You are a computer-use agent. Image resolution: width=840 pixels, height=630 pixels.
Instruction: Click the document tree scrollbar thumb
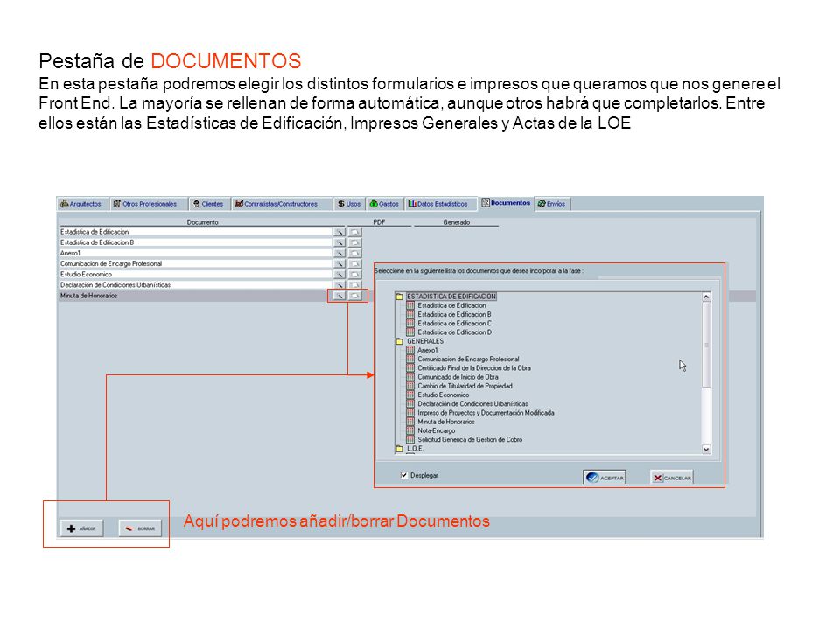click(x=706, y=345)
